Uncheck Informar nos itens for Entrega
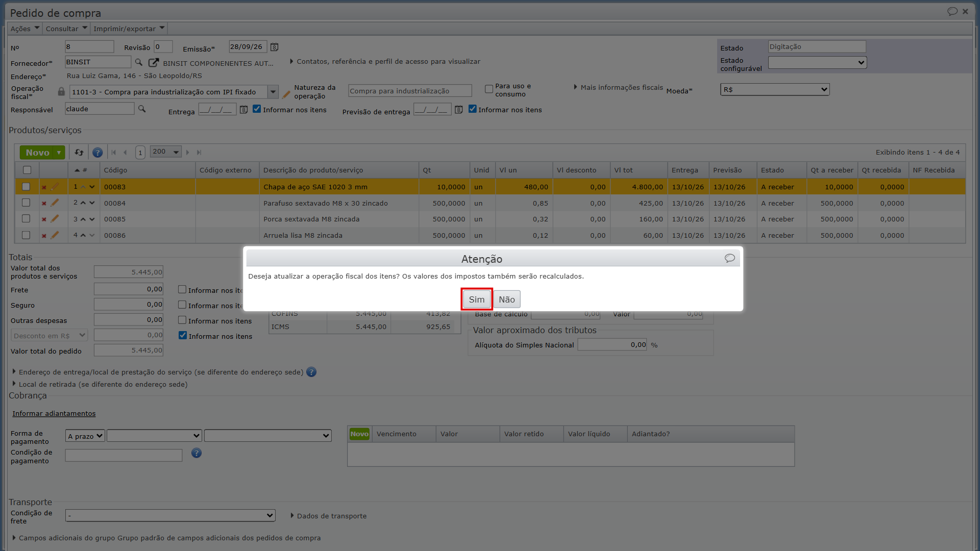980x551 pixels. coord(257,109)
